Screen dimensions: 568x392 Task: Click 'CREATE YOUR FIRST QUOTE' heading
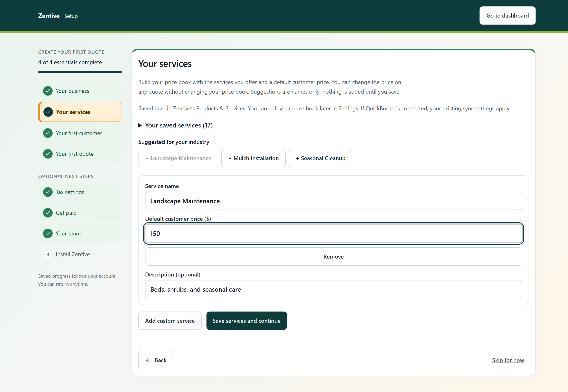(x=71, y=52)
